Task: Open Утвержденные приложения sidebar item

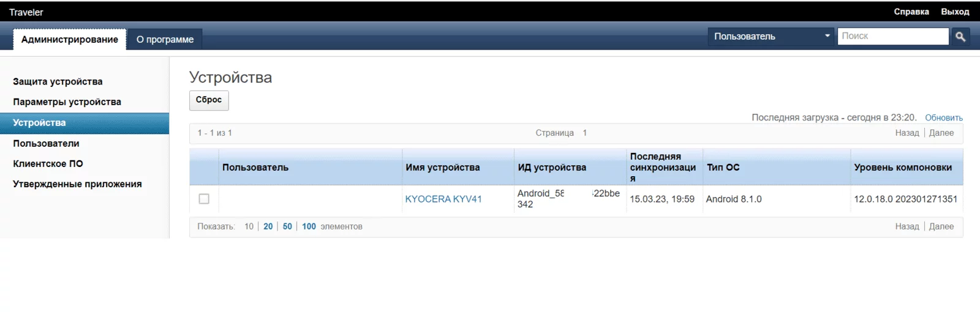Action: [x=77, y=184]
